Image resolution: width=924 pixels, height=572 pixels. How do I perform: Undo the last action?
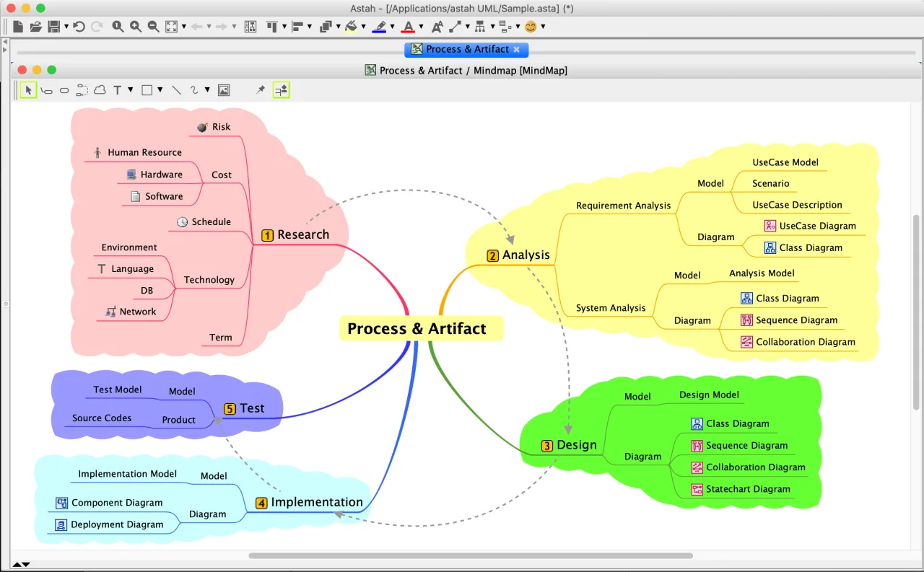(x=79, y=27)
